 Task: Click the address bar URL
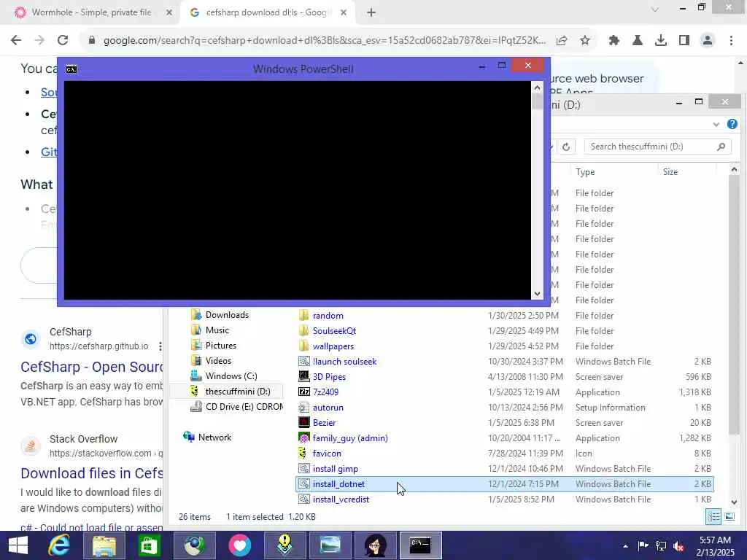pos(324,41)
